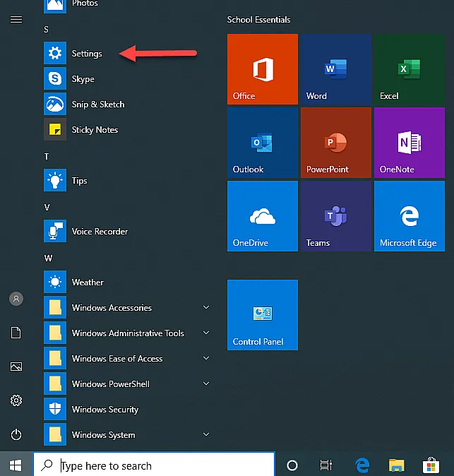
Task: Open the Windows Ease of Access folder
Action: click(128, 359)
